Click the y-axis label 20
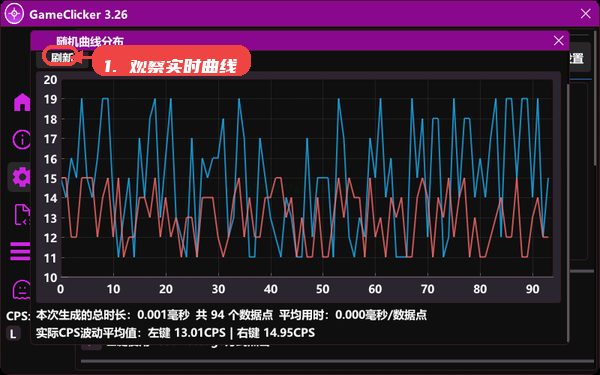Screen dimensions: 600x375 (50, 80)
